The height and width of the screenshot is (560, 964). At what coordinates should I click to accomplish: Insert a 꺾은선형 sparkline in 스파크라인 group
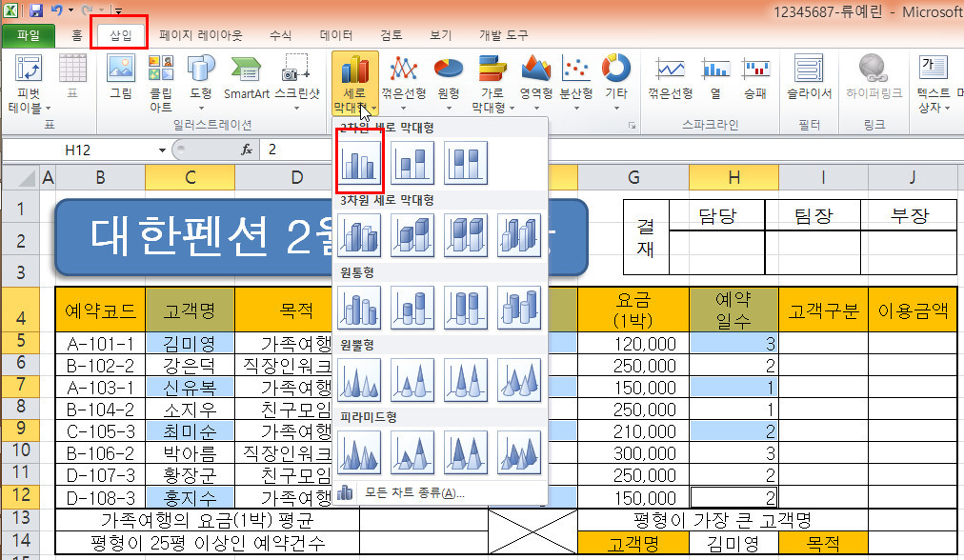[670, 77]
